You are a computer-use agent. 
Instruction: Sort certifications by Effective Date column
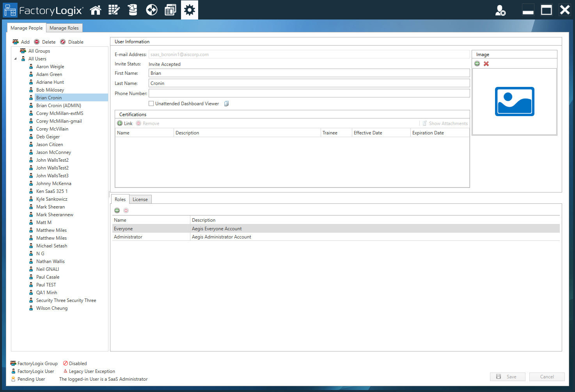(x=381, y=133)
